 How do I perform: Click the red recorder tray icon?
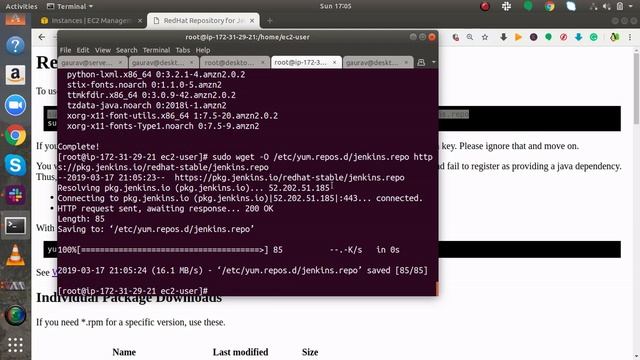pyautogui.click(x=485, y=6)
